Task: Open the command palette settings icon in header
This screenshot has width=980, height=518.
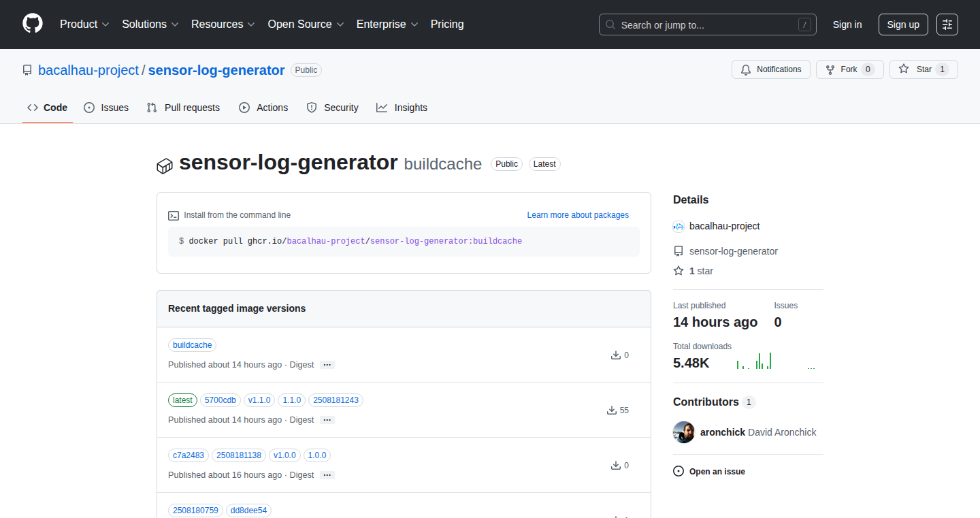Action: coord(947,25)
